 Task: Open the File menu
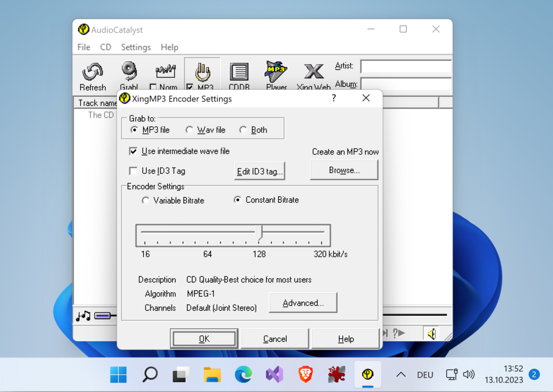pyautogui.click(x=84, y=47)
